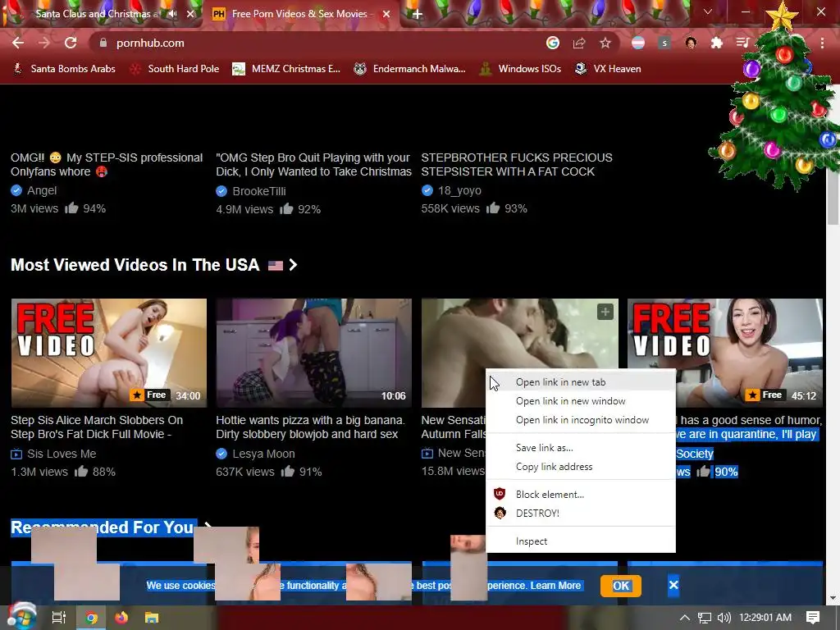Dismiss the cookie banner with X icon
Screen dimensions: 840x630
[673, 585]
